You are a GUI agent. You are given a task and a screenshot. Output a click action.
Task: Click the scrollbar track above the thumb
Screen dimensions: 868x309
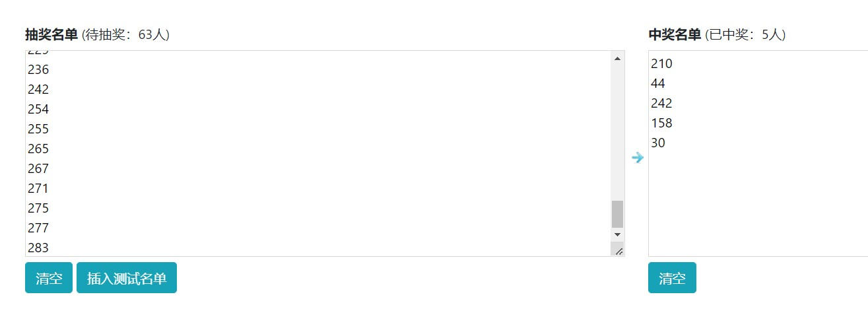(617, 132)
